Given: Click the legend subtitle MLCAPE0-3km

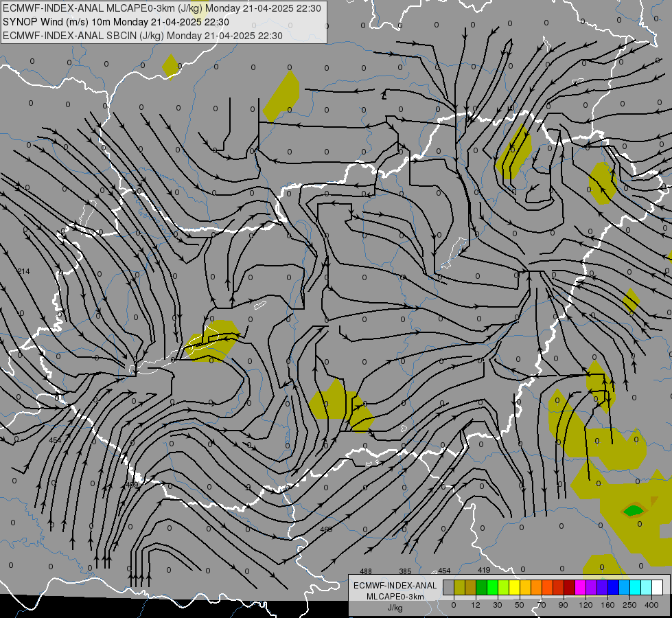Looking at the screenshot, I should click(x=395, y=597).
